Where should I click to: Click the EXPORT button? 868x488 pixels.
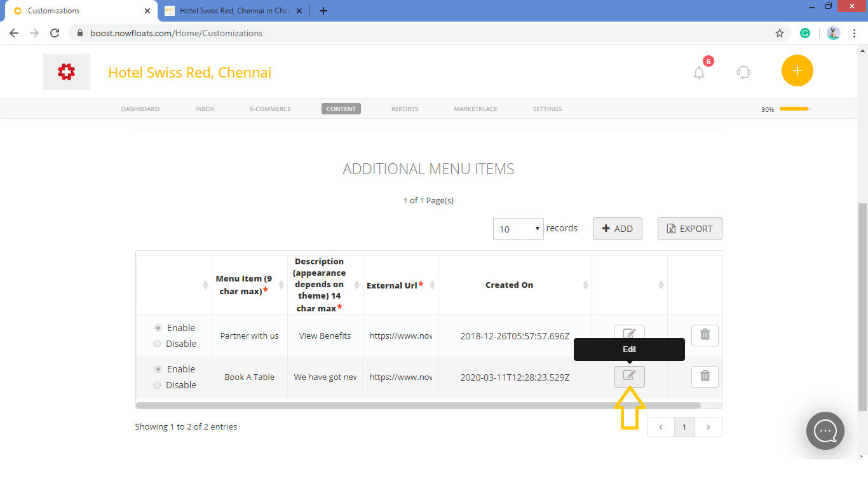pyautogui.click(x=690, y=229)
